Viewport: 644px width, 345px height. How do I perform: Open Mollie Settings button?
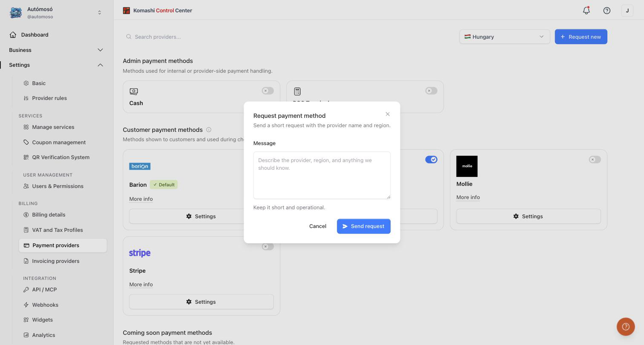(x=529, y=217)
